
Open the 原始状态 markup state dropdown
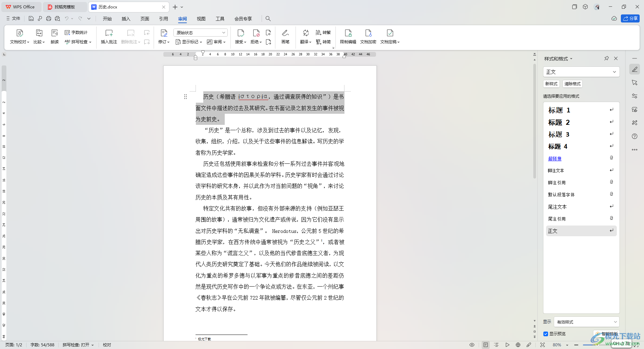tap(201, 33)
